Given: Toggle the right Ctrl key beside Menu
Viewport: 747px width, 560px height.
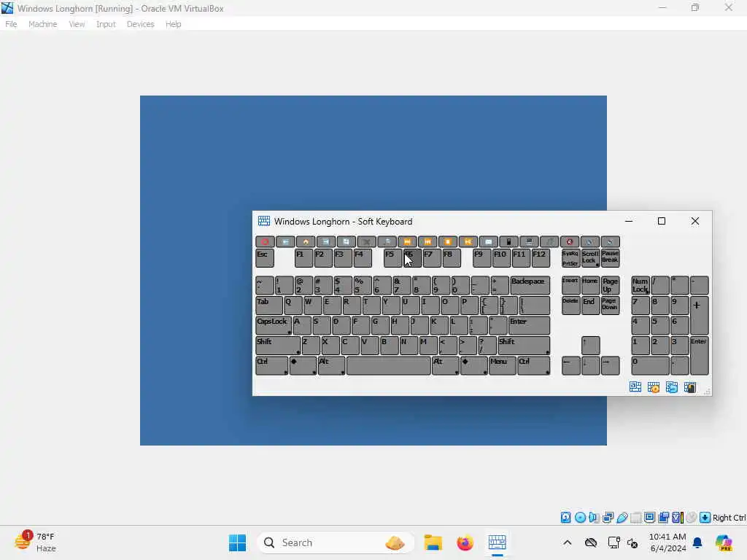Looking at the screenshot, I should [533, 366].
